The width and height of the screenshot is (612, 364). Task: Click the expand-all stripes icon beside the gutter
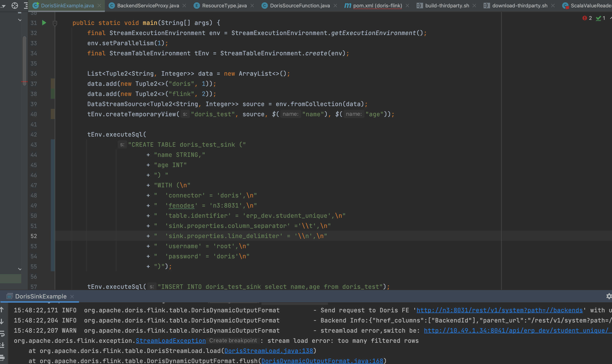[25, 5]
